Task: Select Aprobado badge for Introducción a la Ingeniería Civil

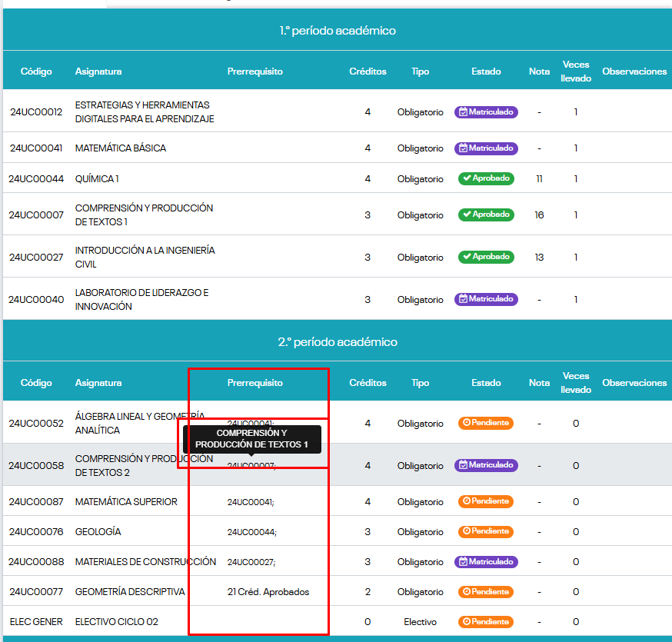Action: [486, 257]
